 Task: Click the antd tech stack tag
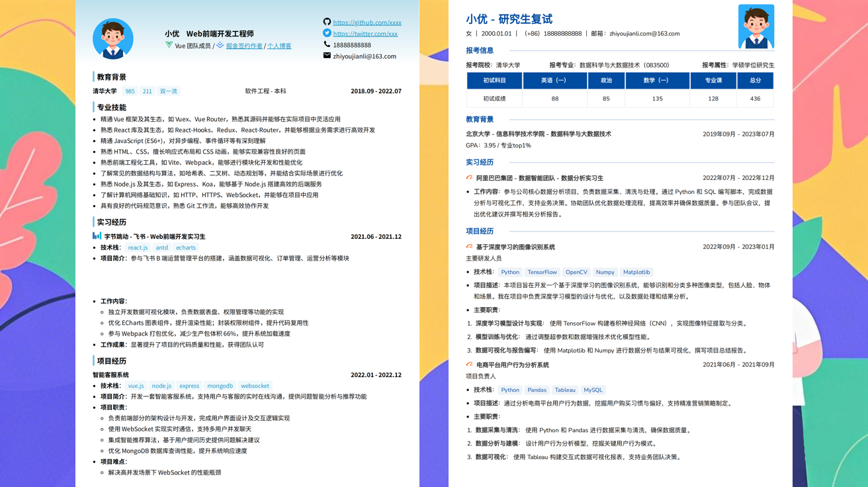[x=162, y=247]
